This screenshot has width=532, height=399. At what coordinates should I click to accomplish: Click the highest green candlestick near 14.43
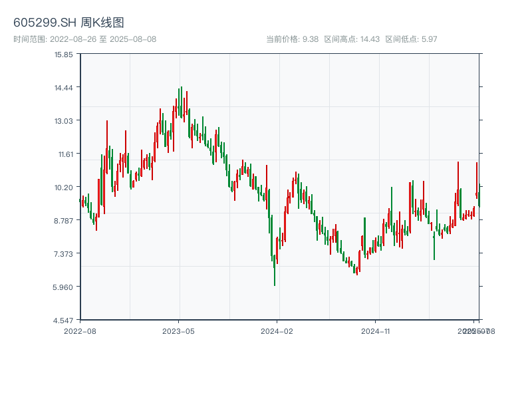(182, 102)
